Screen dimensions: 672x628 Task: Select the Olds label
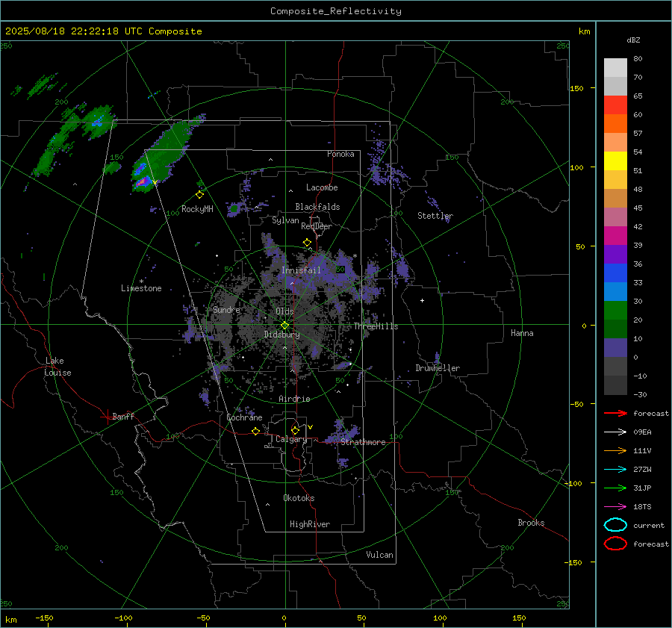coord(284,311)
